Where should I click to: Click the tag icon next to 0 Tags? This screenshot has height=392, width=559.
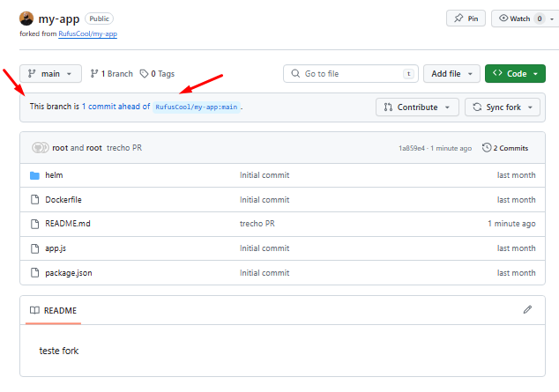144,74
